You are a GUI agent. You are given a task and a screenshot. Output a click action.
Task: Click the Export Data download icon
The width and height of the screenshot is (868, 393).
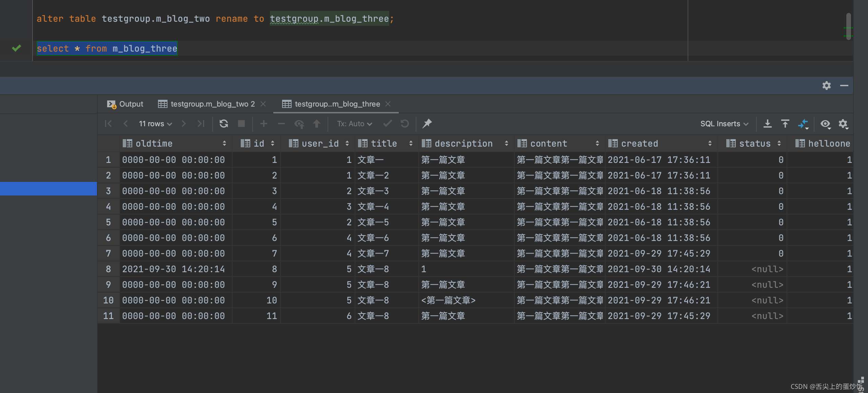[x=767, y=124]
